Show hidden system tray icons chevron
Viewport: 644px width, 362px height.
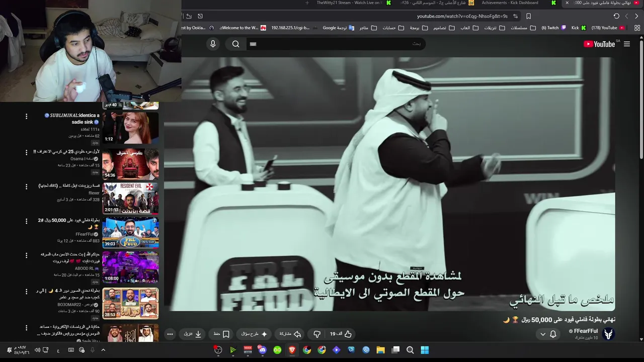pyautogui.click(x=103, y=350)
